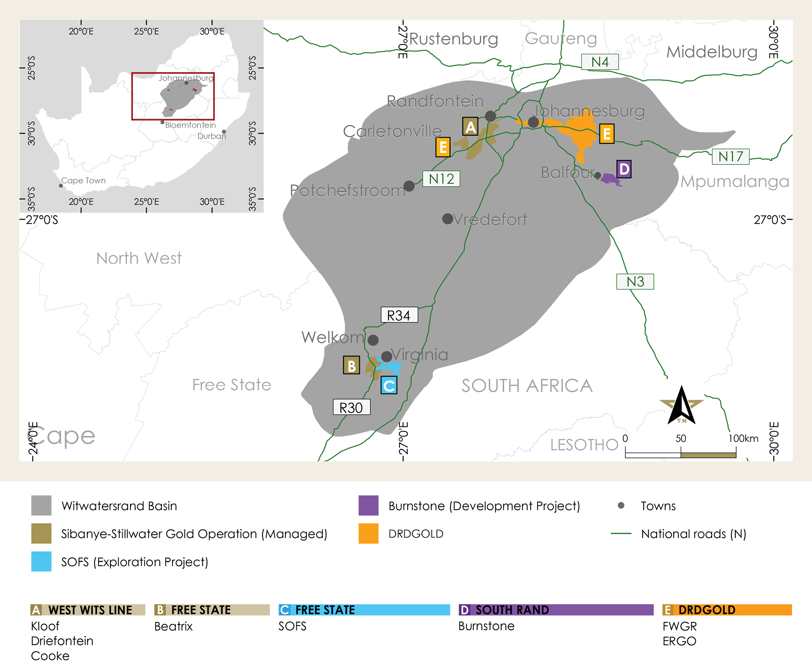Click the R34 road label
The height and width of the screenshot is (666, 812).
click(x=399, y=315)
